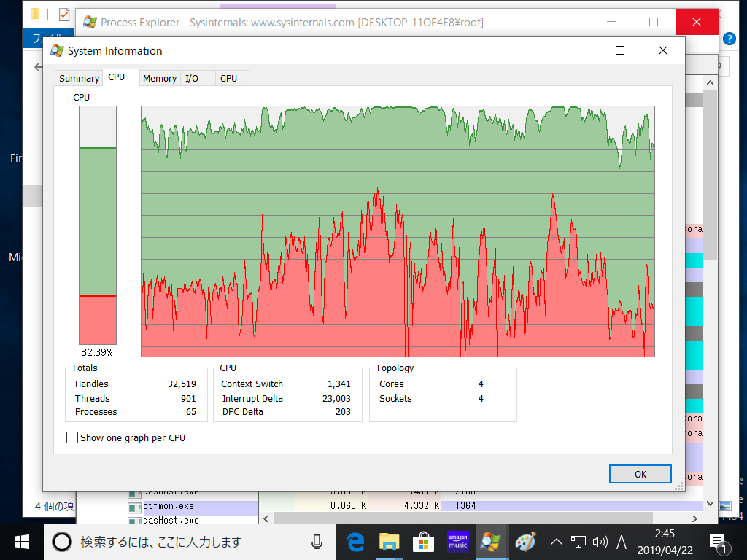Maximize the System Information window
Screen dimensions: 747x560
coord(620,50)
